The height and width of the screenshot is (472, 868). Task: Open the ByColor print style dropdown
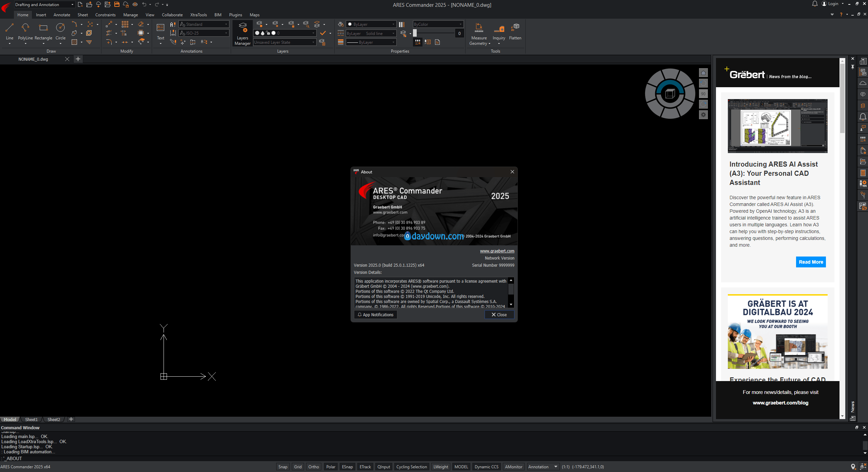[x=438, y=24]
